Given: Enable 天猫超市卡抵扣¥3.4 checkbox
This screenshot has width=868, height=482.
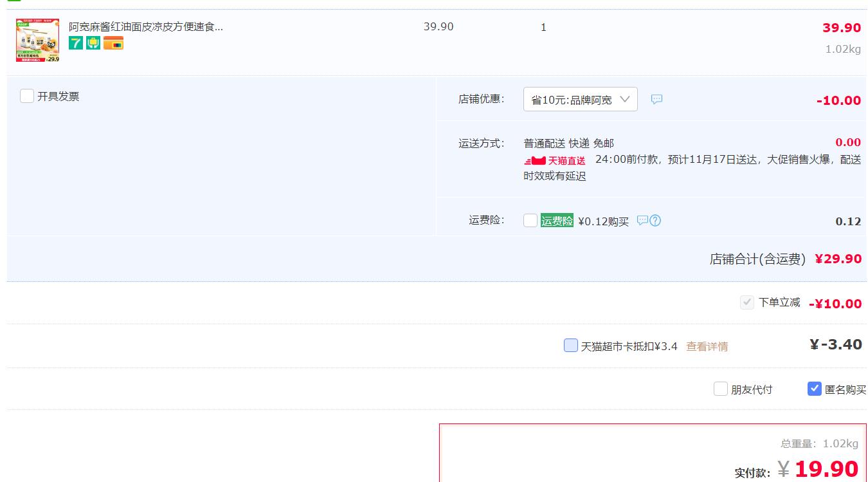Looking at the screenshot, I should 571,346.
